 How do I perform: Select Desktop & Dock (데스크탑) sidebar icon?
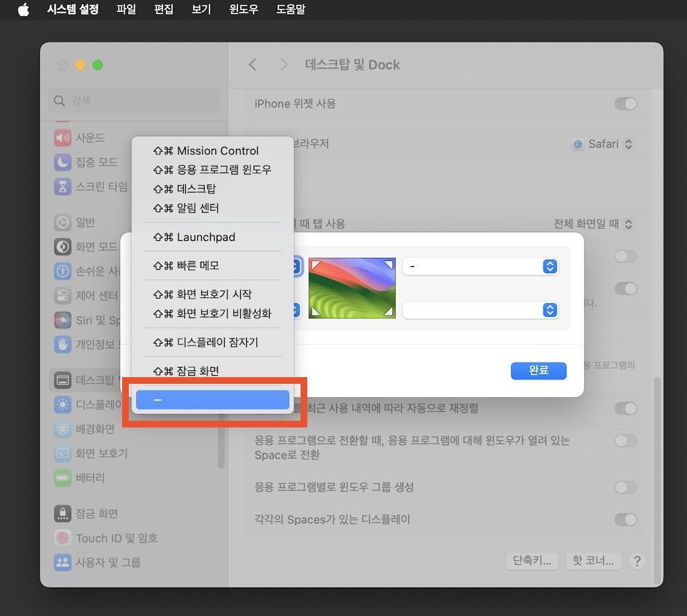pos(62,380)
